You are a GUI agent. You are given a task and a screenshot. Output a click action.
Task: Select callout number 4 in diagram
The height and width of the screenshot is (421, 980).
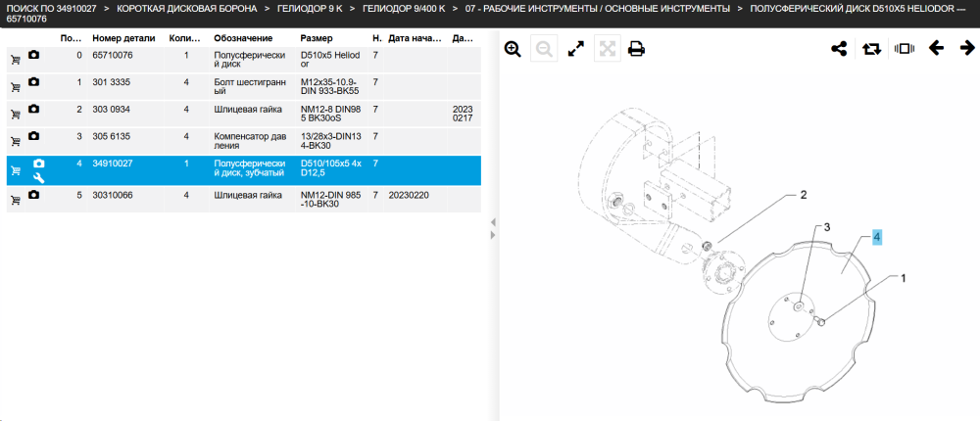(x=877, y=237)
